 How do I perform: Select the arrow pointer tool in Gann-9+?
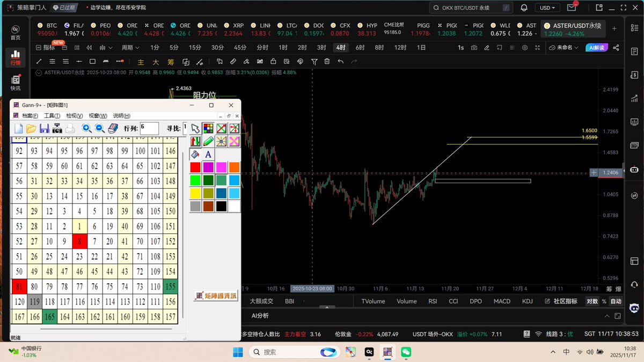point(195,128)
